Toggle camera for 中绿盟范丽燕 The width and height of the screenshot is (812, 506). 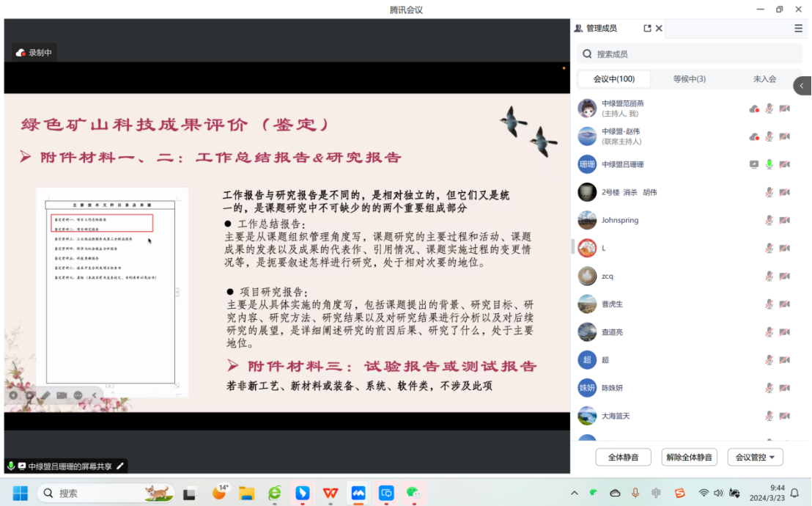[x=785, y=109]
